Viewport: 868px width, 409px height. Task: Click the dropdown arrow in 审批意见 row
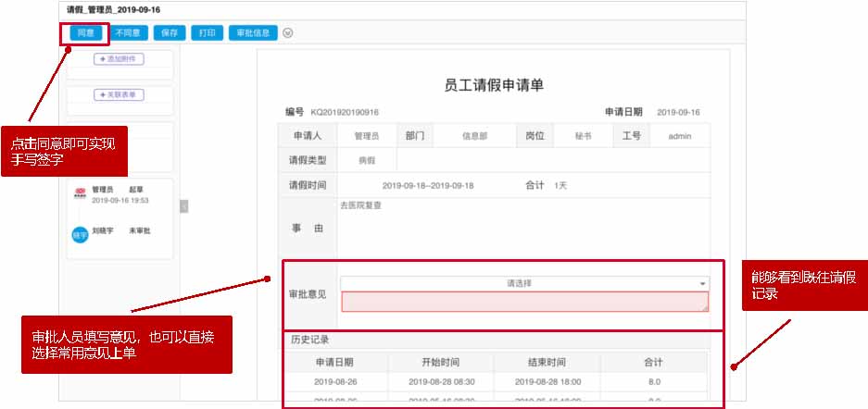pos(702,283)
